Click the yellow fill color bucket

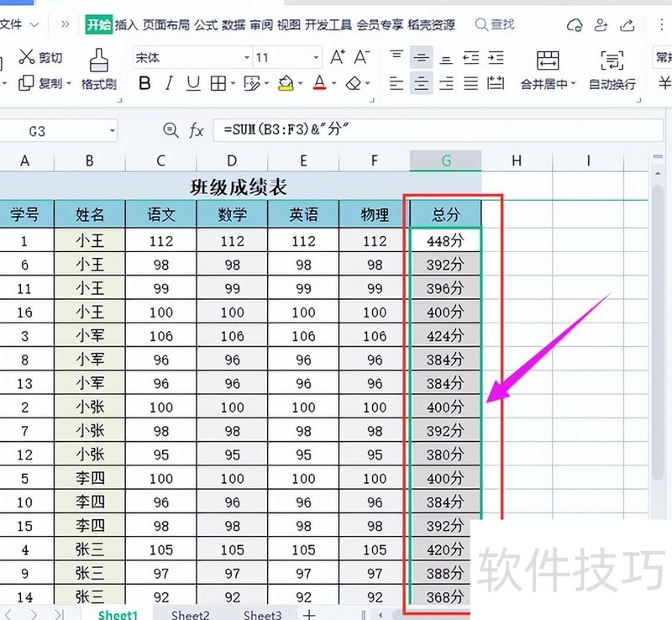pos(286,83)
